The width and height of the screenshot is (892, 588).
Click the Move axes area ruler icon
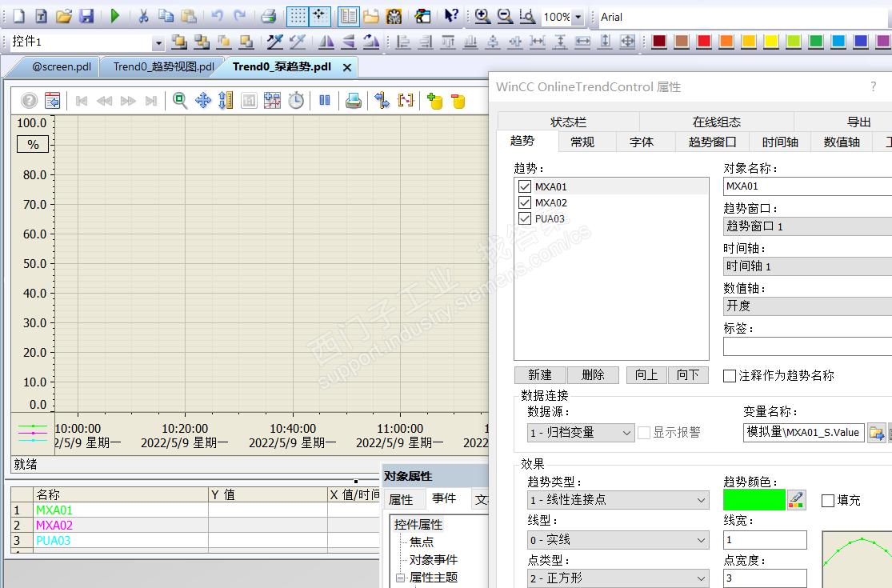point(226,101)
